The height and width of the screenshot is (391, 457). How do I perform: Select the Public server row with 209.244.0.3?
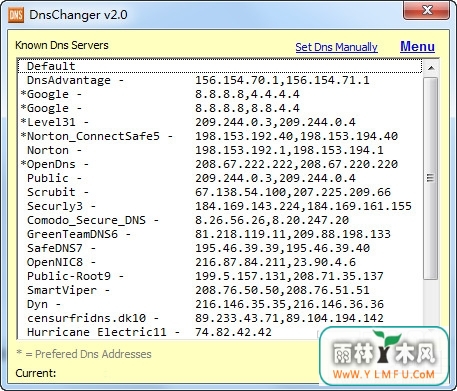[x=220, y=178]
